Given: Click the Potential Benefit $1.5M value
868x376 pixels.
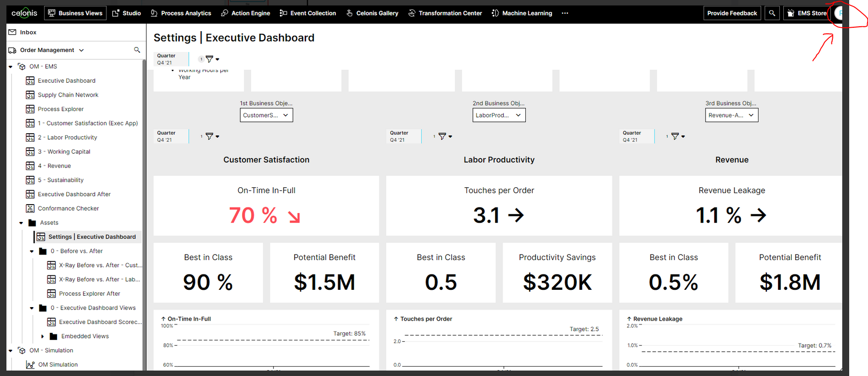Looking at the screenshot, I should (x=324, y=282).
